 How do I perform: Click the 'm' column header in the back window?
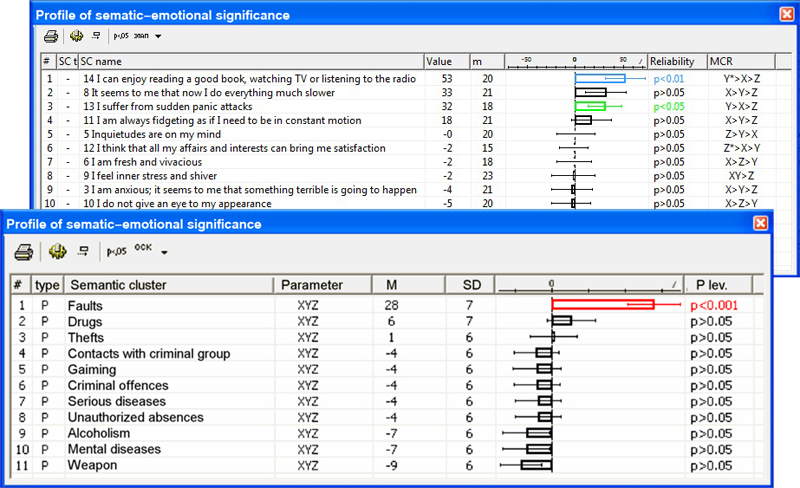pyautogui.click(x=487, y=61)
